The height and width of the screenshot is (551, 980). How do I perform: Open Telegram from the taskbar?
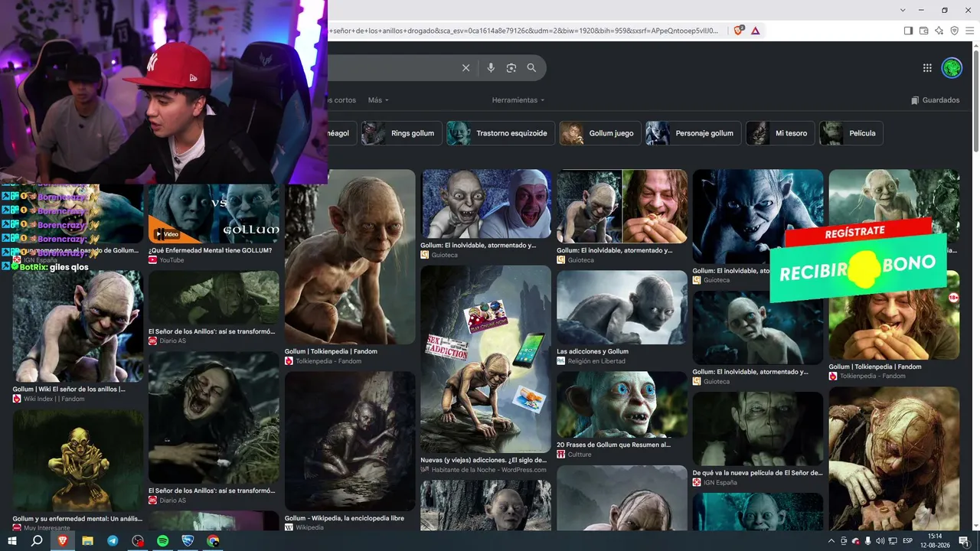(x=113, y=541)
